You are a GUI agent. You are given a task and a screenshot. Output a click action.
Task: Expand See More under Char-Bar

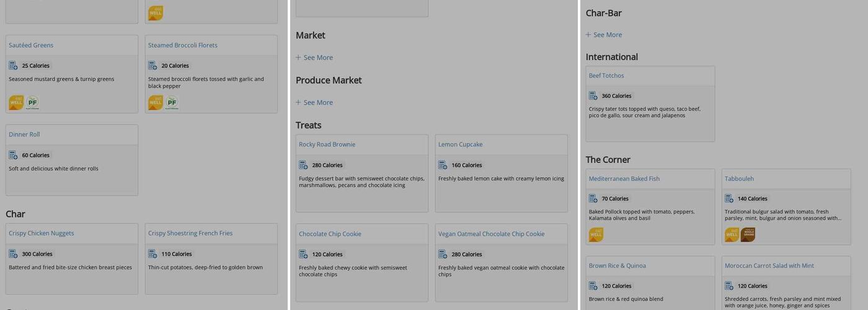point(604,35)
